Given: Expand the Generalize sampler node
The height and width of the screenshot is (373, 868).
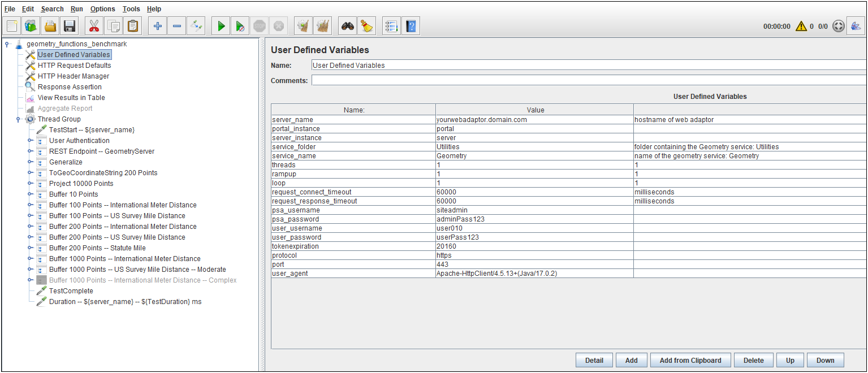Looking at the screenshot, I should click(x=30, y=162).
